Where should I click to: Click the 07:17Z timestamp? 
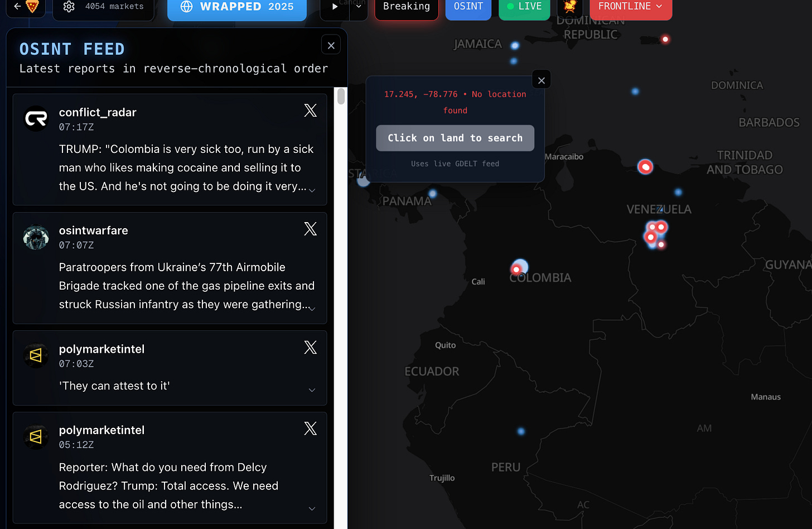coord(76,127)
